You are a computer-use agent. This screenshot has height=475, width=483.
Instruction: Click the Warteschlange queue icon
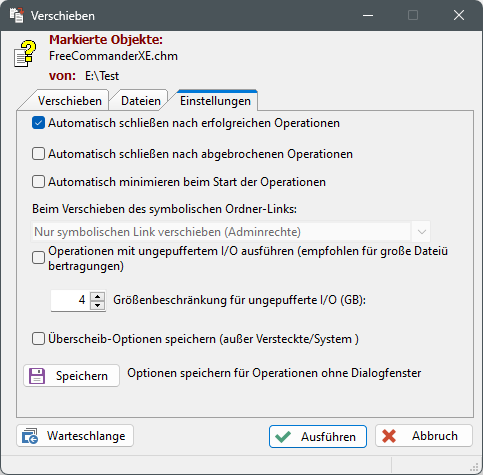[30, 436]
